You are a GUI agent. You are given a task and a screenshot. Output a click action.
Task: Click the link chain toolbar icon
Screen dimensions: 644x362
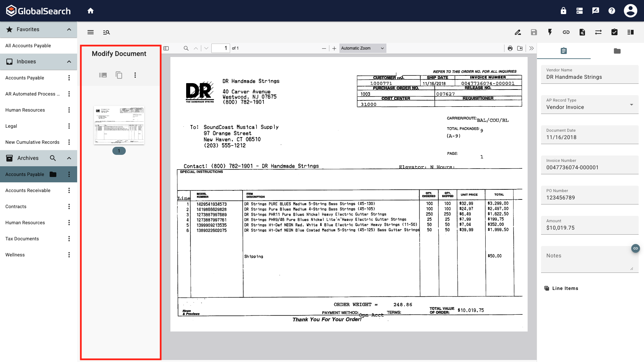click(566, 32)
